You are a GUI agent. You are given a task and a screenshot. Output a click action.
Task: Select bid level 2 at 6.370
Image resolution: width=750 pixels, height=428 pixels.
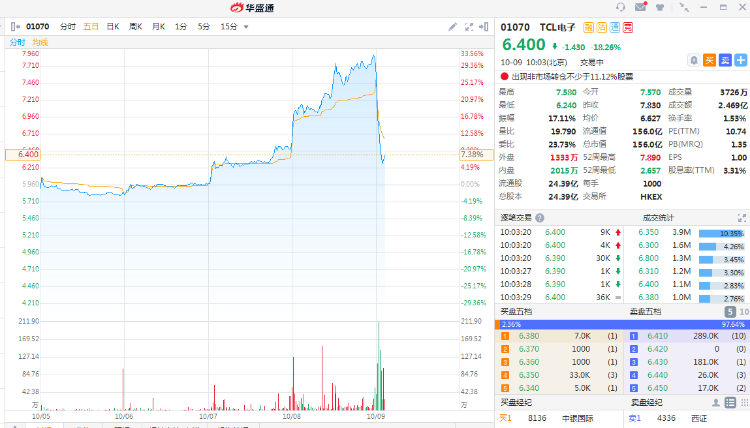click(560, 349)
